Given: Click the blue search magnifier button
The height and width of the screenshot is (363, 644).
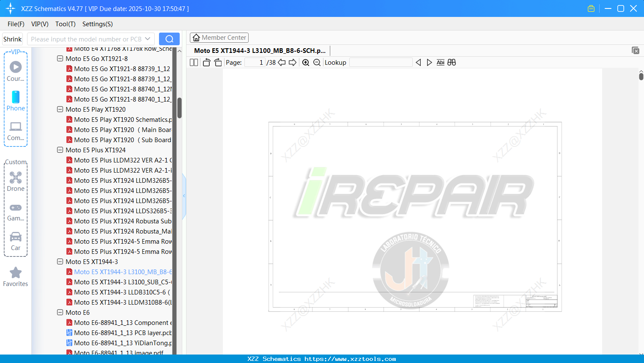Looking at the screenshot, I should pos(169,38).
